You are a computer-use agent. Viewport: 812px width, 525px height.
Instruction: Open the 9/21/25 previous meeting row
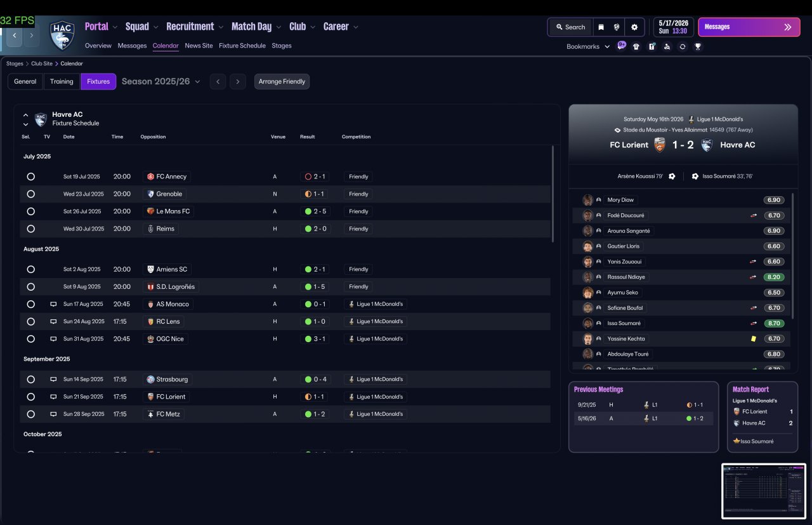point(643,405)
